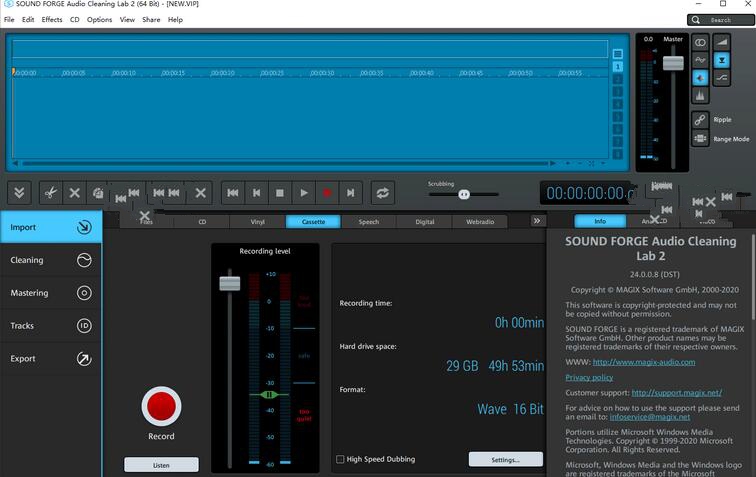756x477 pixels.
Task: Click the Listen button
Action: pos(161,465)
